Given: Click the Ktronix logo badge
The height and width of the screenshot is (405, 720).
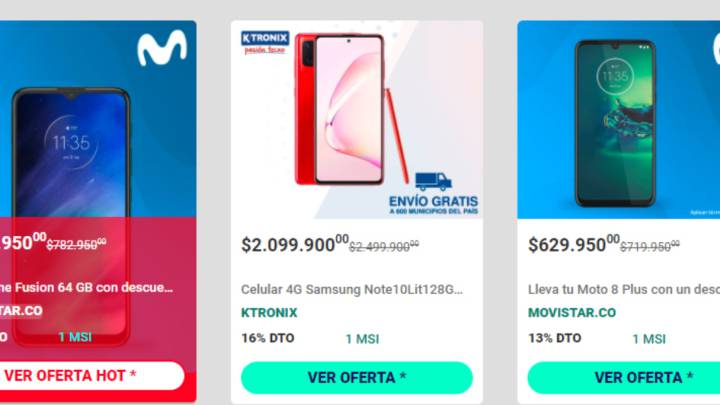Looking at the screenshot, I should (265, 42).
